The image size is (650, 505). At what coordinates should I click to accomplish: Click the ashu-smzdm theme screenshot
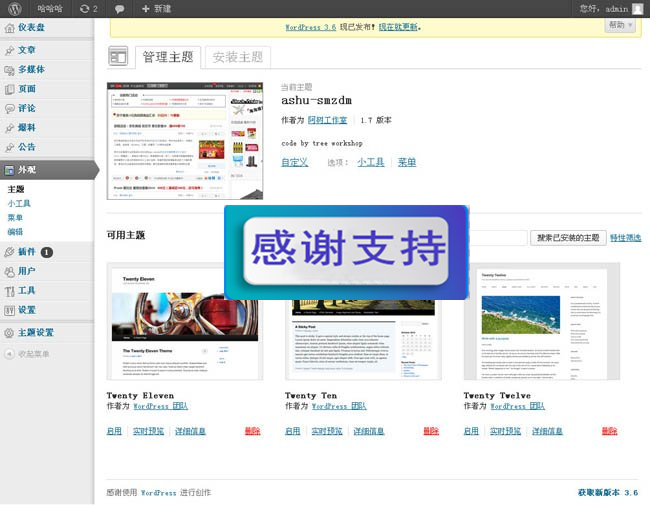click(x=185, y=141)
